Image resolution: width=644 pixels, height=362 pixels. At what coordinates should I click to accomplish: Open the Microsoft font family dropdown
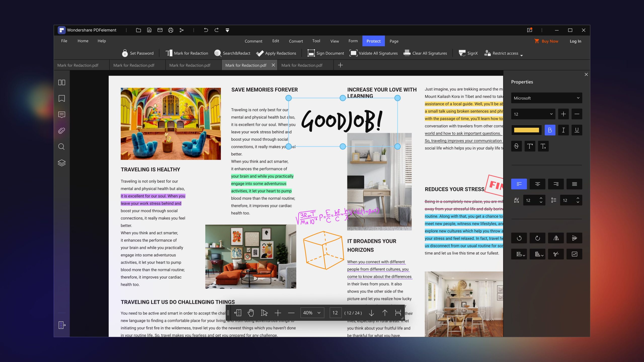coord(547,98)
